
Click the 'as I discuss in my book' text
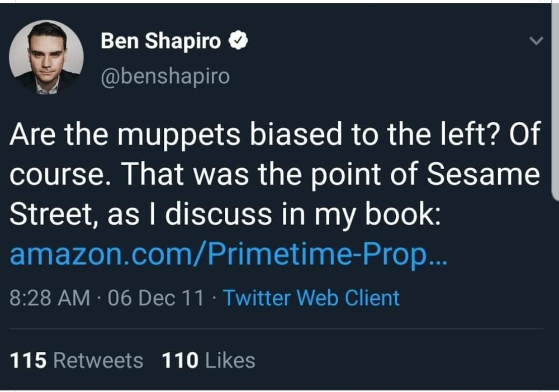[x=274, y=215]
